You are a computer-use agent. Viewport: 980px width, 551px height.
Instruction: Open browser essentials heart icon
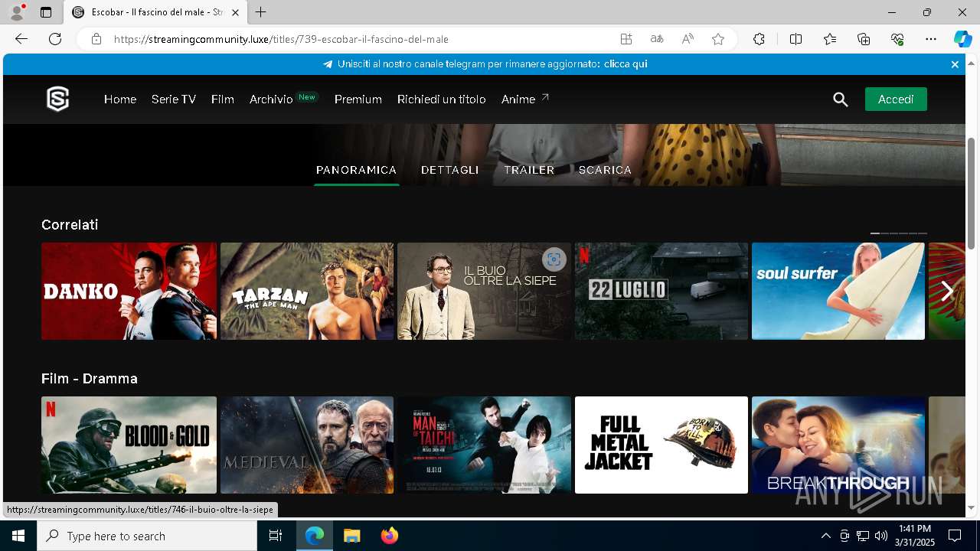[x=897, y=39]
